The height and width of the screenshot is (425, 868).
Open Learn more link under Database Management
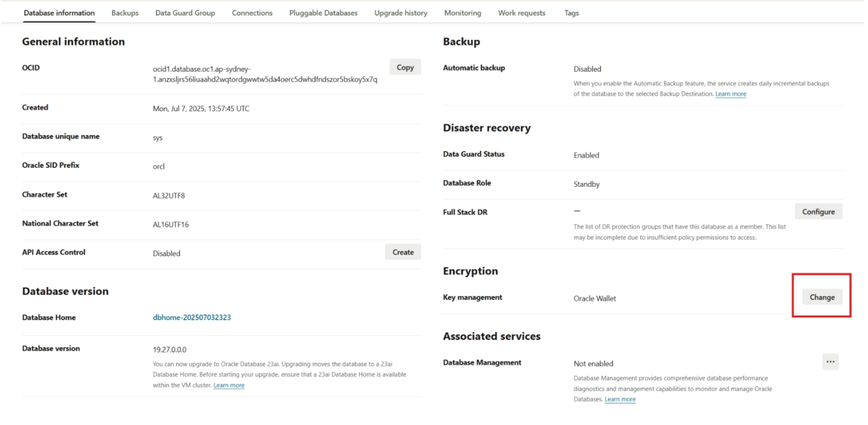coord(620,399)
